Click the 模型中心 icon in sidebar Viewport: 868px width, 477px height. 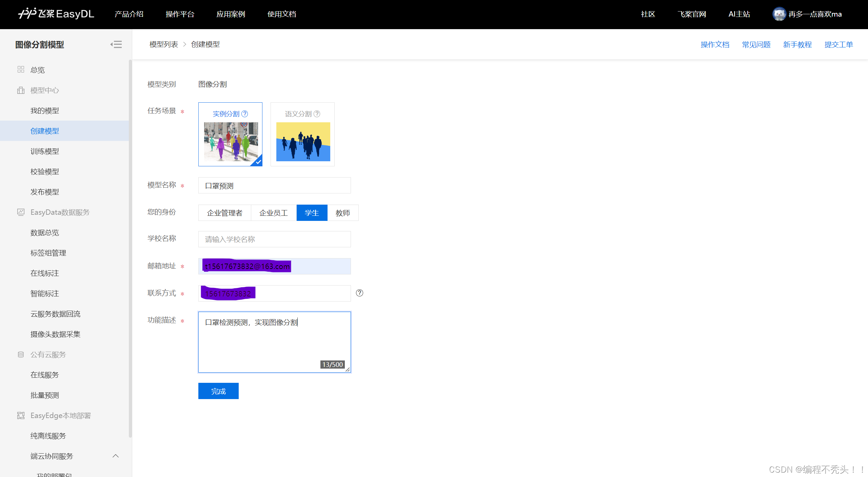tap(21, 90)
